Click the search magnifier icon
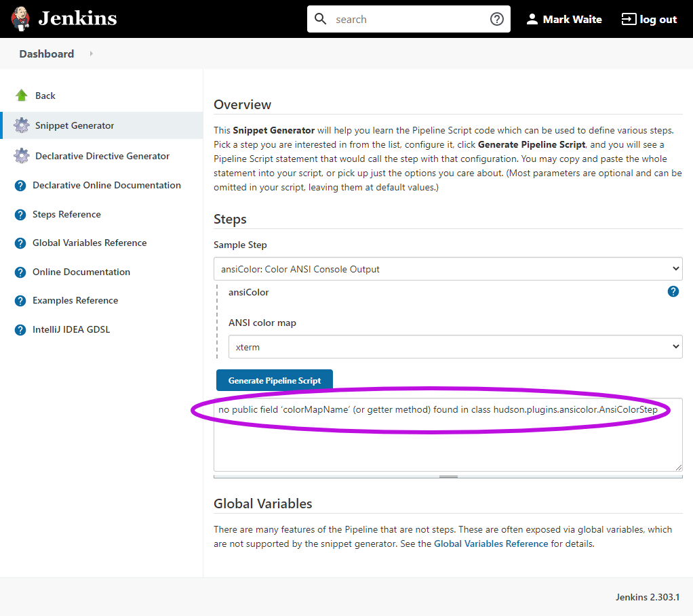The height and width of the screenshot is (616, 693). pyautogui.click(x=321, y=19)
